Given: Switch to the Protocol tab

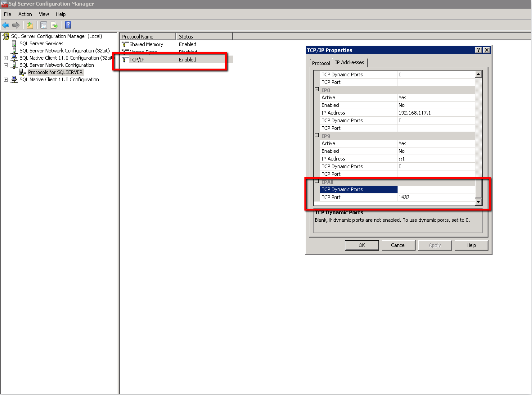Looking at the screenshot, I should point(321,63).
